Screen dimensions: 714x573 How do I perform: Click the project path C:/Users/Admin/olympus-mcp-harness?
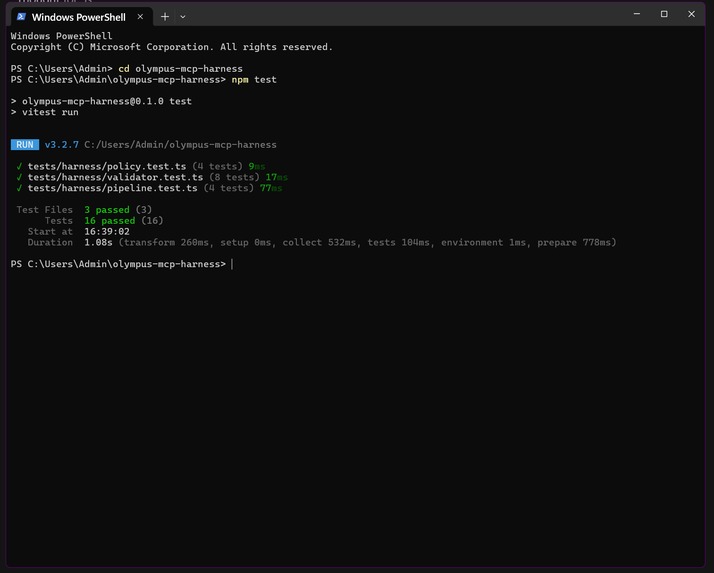click(180, 145)
